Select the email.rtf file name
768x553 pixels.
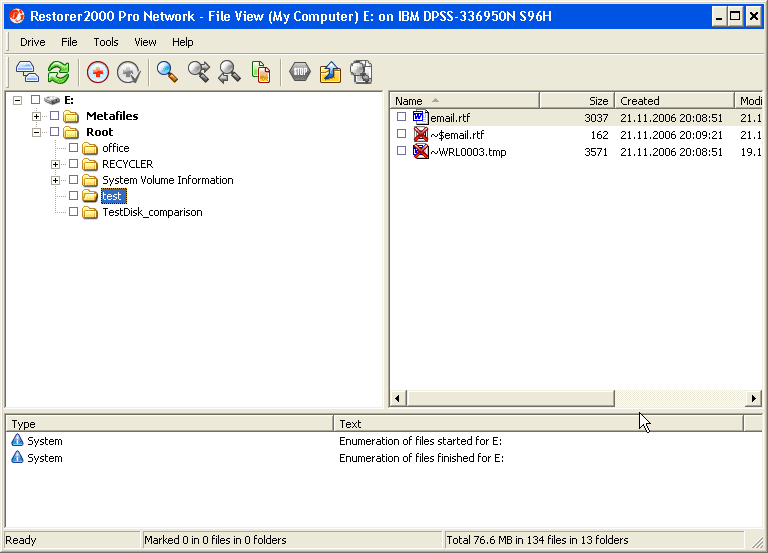[450, 118]
